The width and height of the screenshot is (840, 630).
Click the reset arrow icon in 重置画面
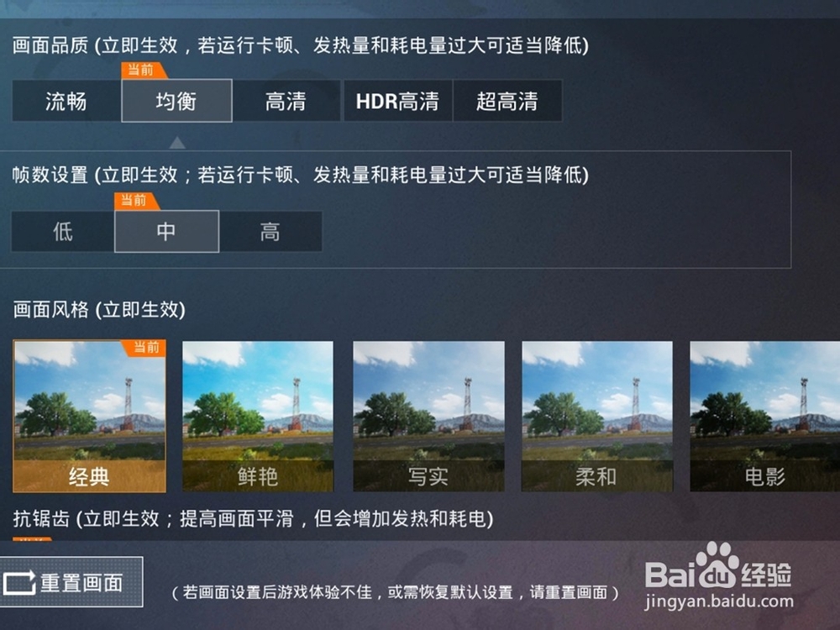pos(19,583)
